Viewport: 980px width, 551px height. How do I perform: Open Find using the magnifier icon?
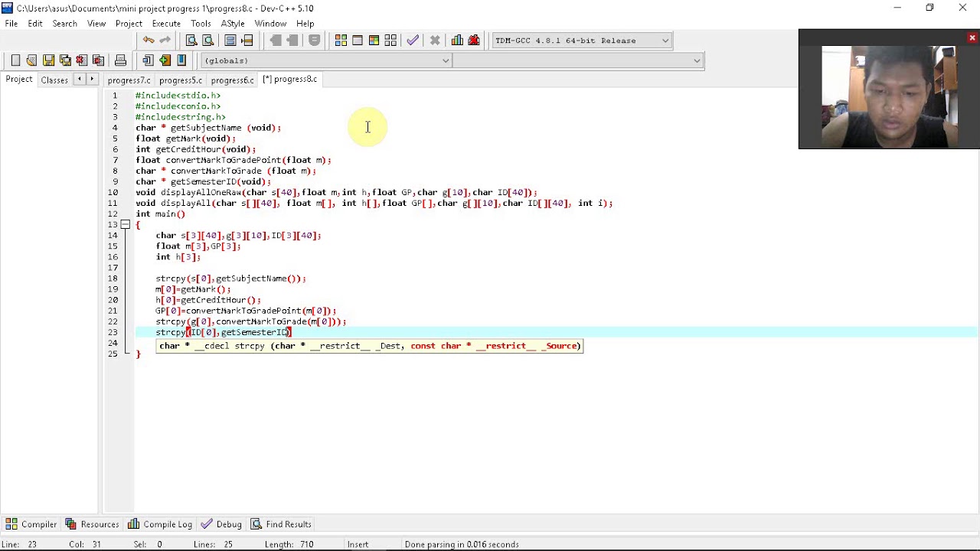pos(191,41)
